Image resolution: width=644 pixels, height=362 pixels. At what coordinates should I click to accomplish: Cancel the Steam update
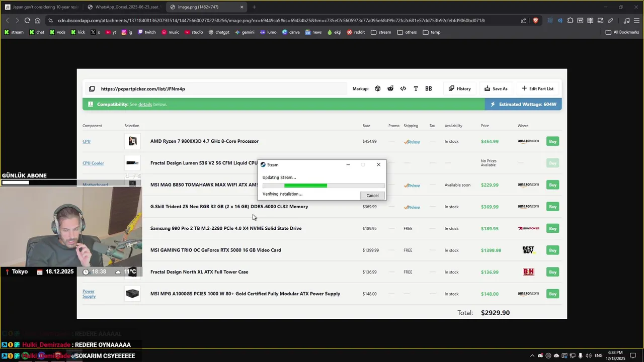372,196
